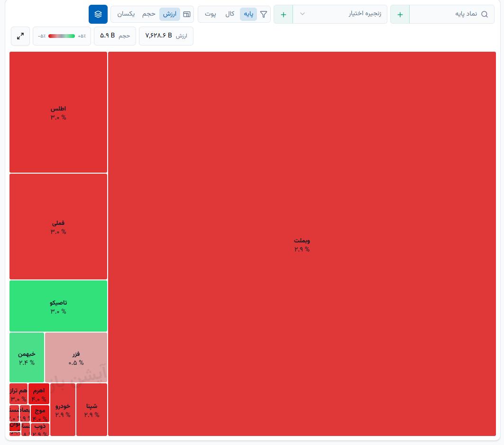Switch sizing to حجم
The width and height of the screenshot is (504, 445).
point(149,14)
